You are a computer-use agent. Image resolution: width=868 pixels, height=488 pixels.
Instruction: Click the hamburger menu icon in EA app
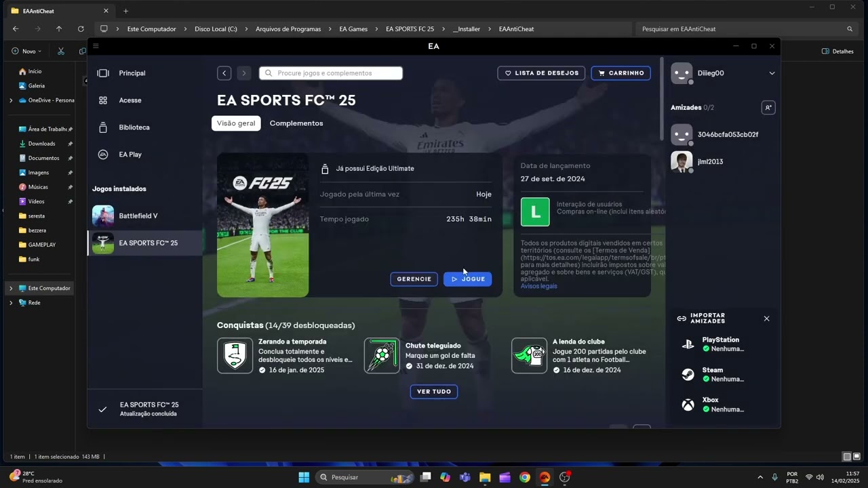(96, 46)
